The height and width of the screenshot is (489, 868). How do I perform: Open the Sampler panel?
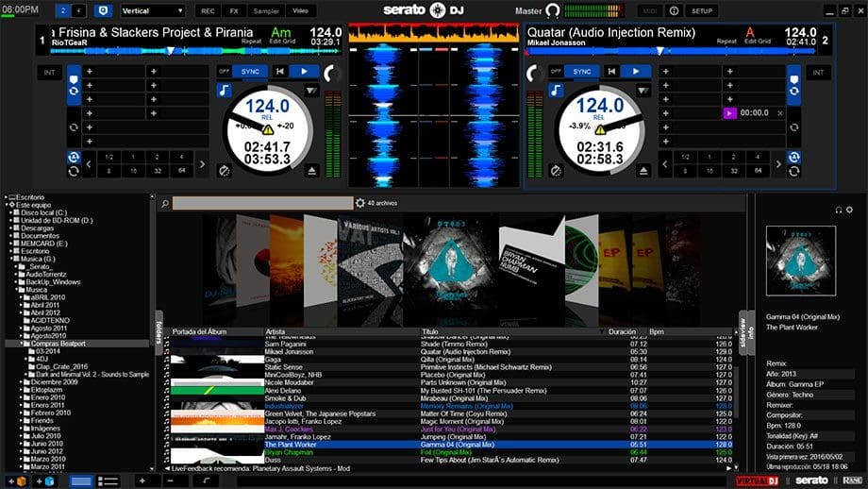266,10
